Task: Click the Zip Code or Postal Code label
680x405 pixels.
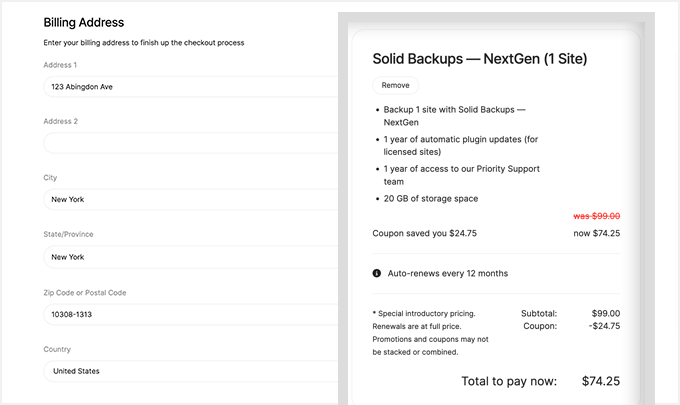Action: point(99,293)
